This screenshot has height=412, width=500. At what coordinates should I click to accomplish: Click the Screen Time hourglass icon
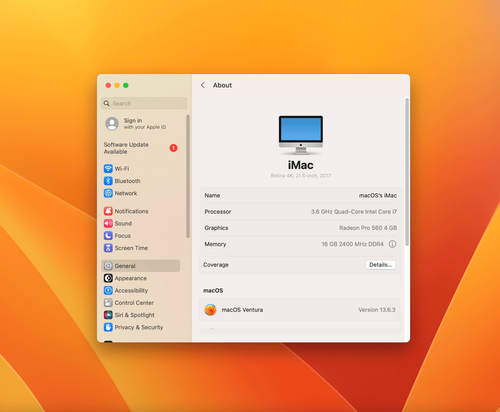click(108, 248)
